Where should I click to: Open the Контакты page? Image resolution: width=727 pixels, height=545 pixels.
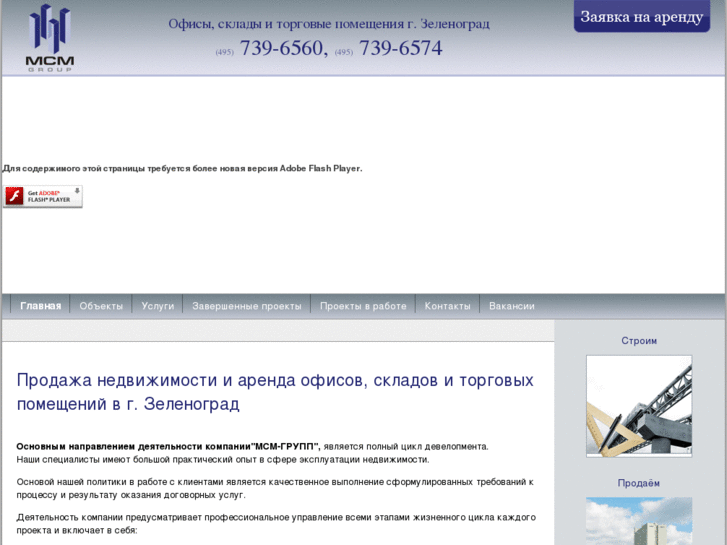(447, 306)
